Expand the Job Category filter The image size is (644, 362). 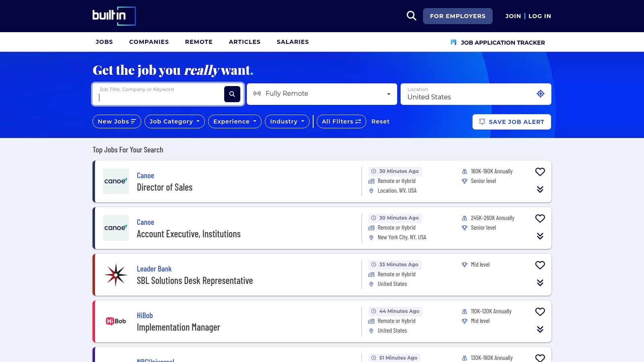[x=174, y=121]
